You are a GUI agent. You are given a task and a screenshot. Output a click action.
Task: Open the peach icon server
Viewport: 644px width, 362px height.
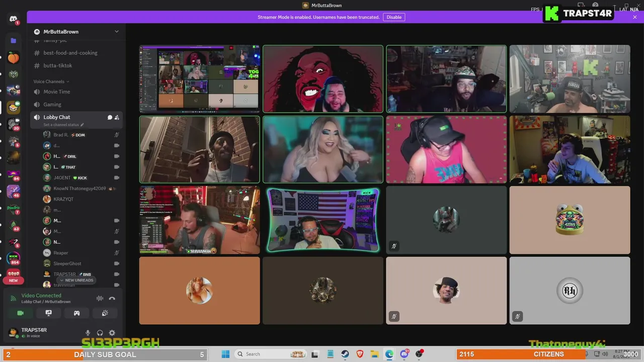pos(13,58)
